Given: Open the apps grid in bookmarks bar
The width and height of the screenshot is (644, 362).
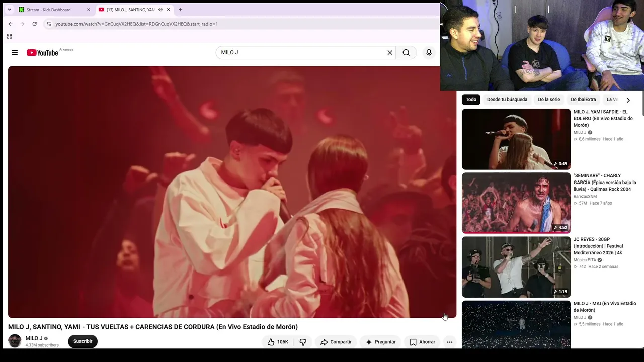Looking at the screenshot, I should (x=9, y=36).
